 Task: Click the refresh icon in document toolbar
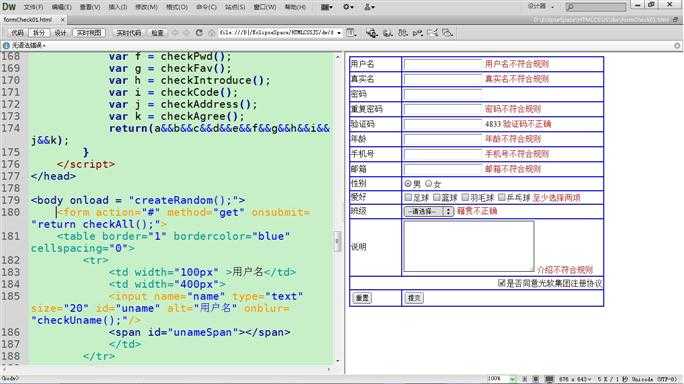click(199, 33)
